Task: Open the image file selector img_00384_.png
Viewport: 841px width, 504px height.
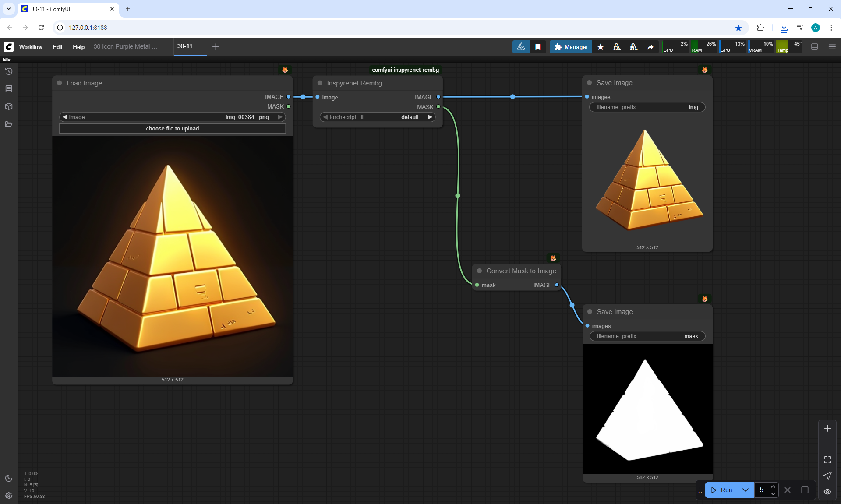Action: coord(173,117)
